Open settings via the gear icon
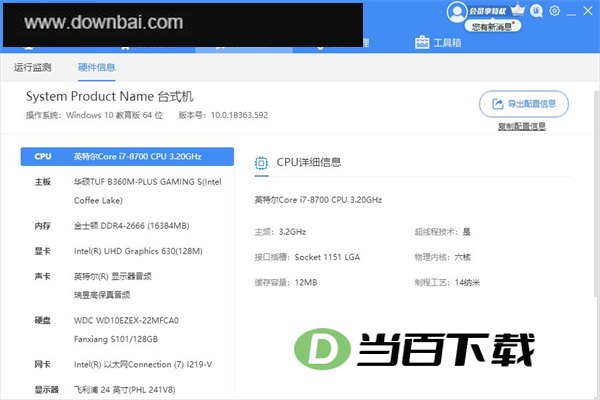Image resolution: width=600 pixels, height=400 pixels. coord(554,11)
